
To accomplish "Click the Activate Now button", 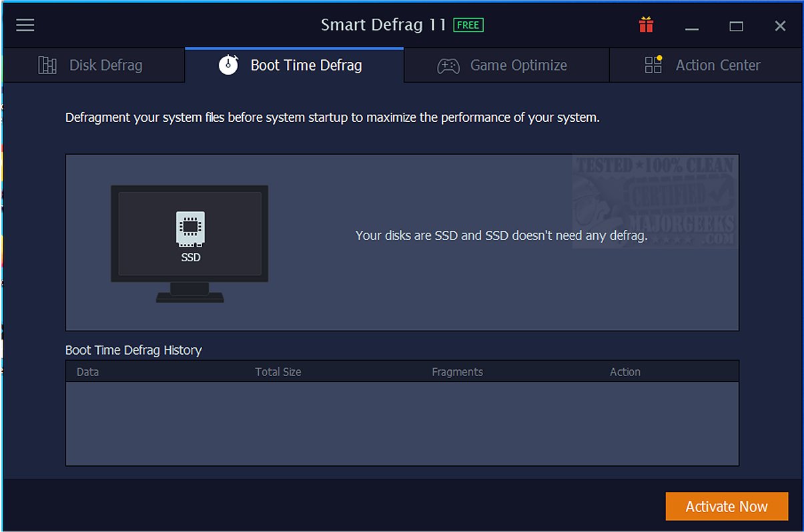I will (x=727, y=507).
